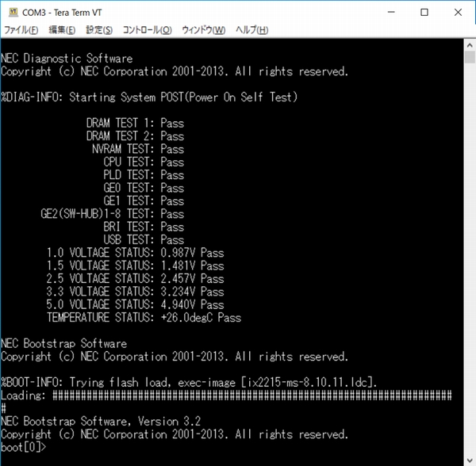Click the 'NEC Bootstrap Software, Version 3.2' line
This screenshot has width=476, height=466.
101,422
